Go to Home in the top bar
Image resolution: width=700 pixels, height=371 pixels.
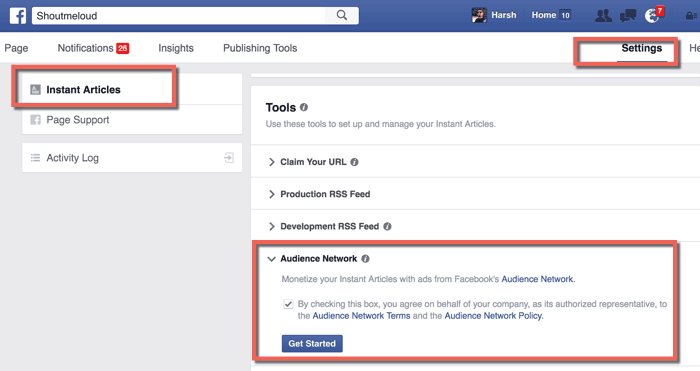[543, 15]
